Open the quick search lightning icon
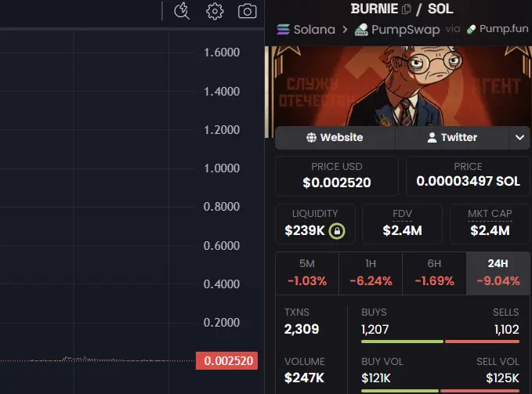The image size is (532, 394). [x=182, y=11]
